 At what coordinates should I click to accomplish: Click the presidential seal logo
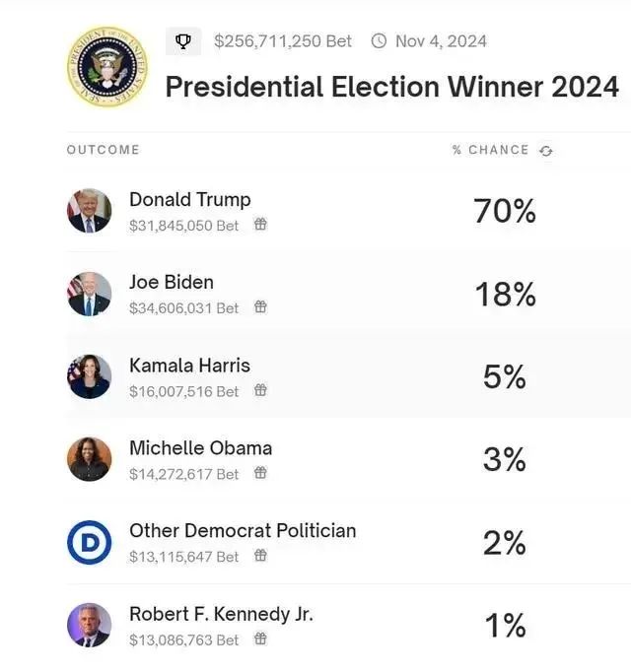[106, 68]
